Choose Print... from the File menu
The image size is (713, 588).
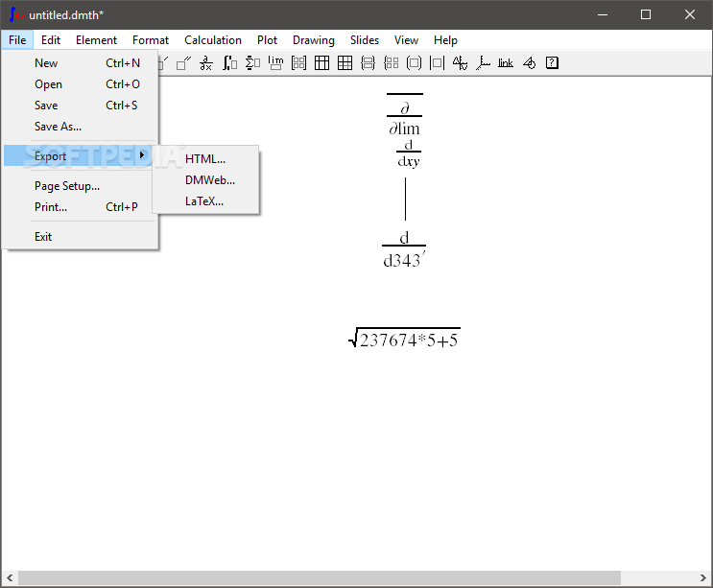(80, 207)
